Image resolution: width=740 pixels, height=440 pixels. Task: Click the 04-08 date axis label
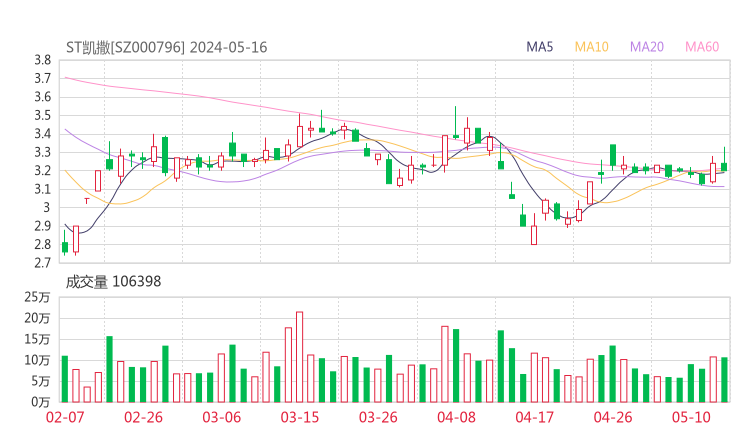click(456, 417)
